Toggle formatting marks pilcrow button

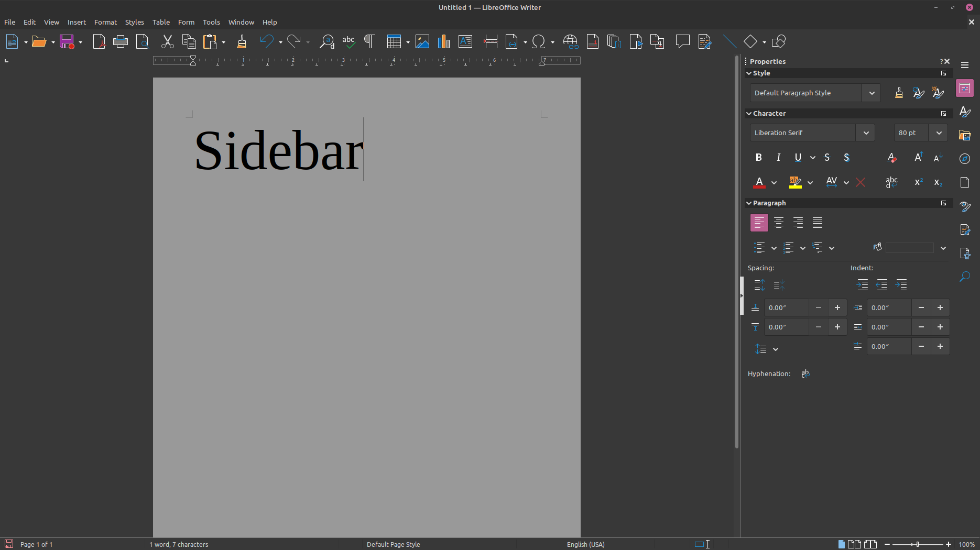click(x=369, y=41)
